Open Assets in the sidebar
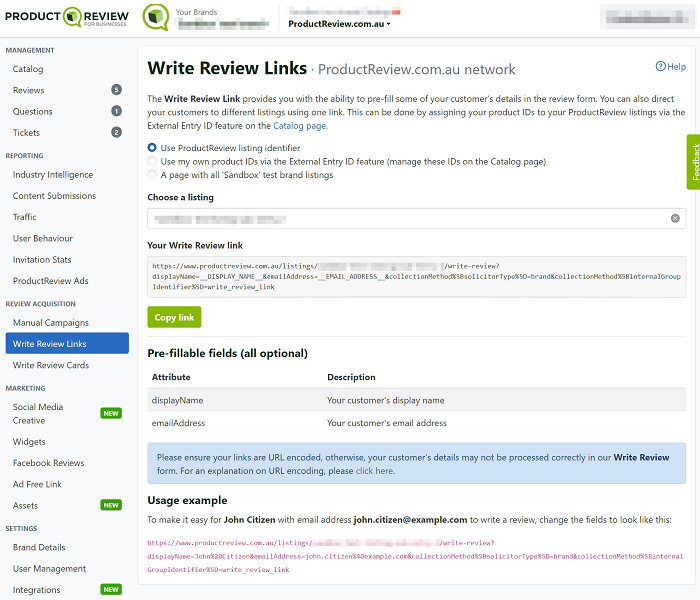 [25, 506]
